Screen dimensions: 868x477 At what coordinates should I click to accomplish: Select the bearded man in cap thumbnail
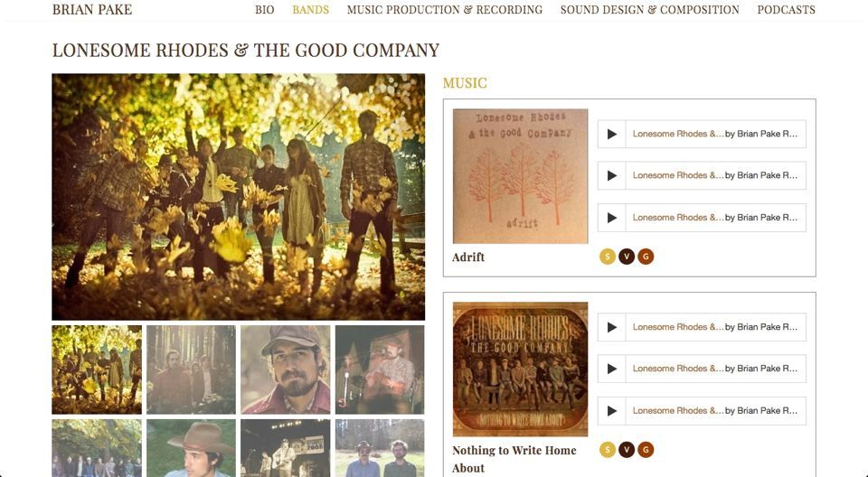coord(285,369)
